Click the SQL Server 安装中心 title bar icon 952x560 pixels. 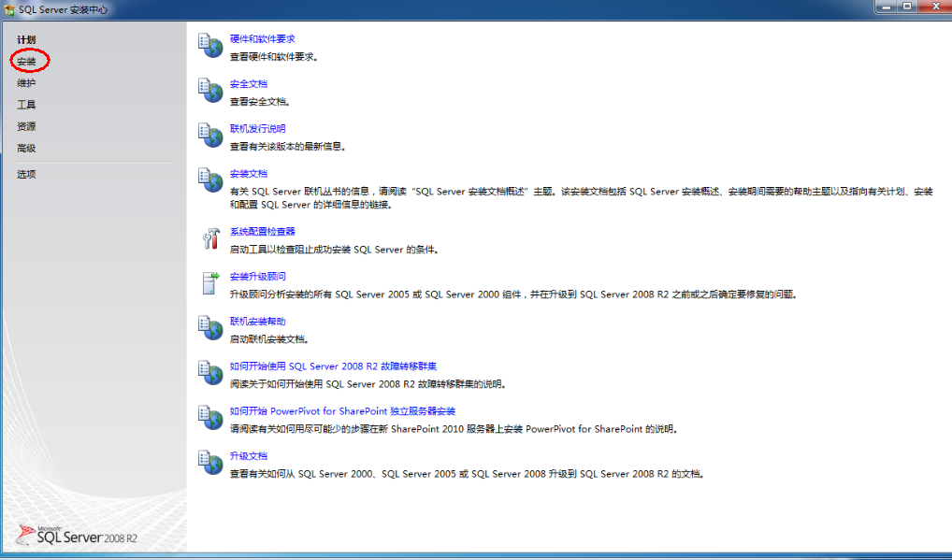pos(9,9)
